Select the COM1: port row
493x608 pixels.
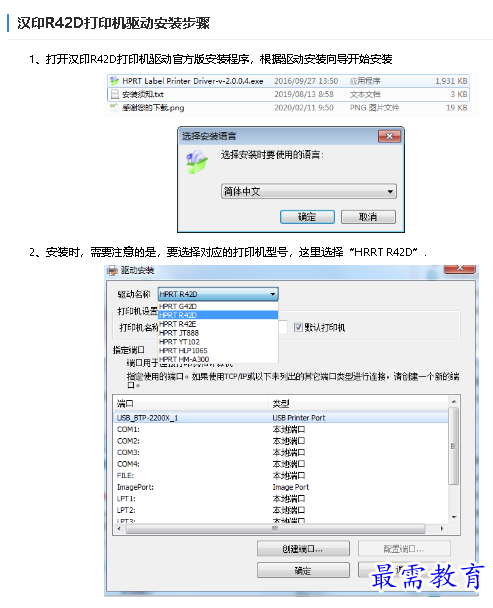pos(281,429)
